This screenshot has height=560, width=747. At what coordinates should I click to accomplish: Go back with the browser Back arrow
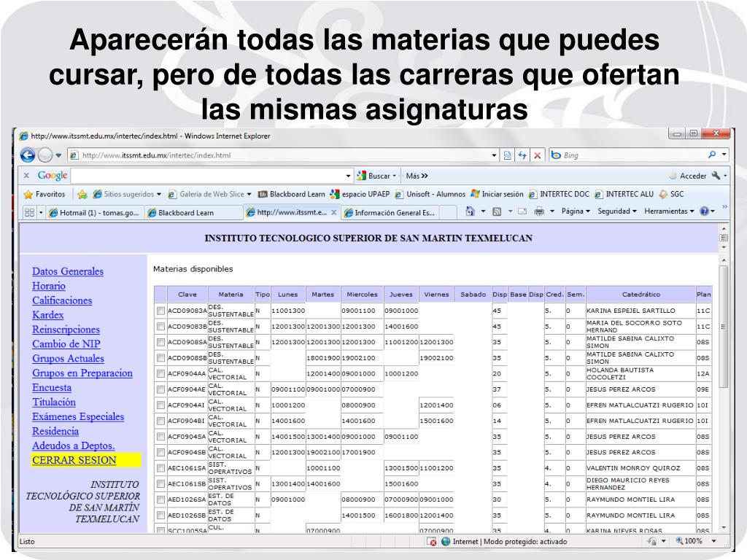[x=28, y=155]
